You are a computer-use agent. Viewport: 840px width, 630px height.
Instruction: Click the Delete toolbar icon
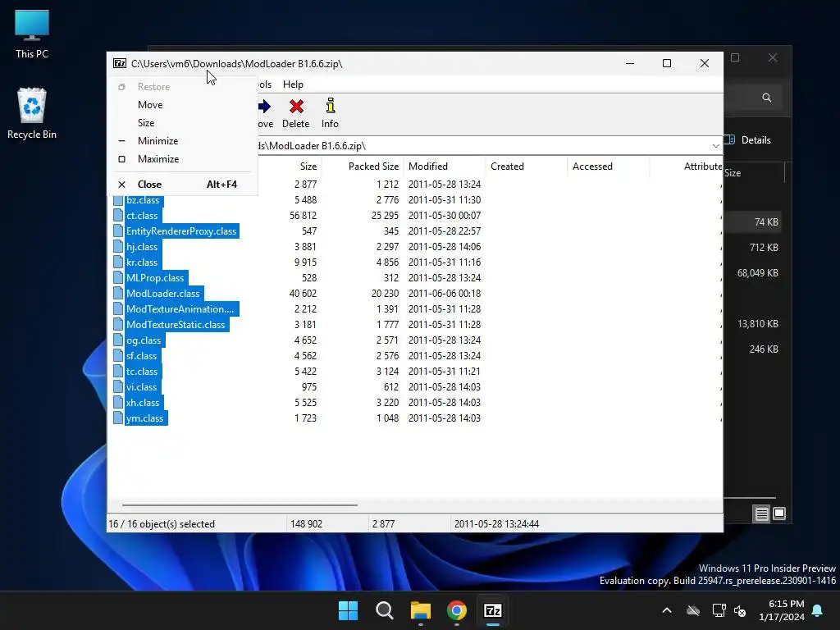click(x=295, y=113)
